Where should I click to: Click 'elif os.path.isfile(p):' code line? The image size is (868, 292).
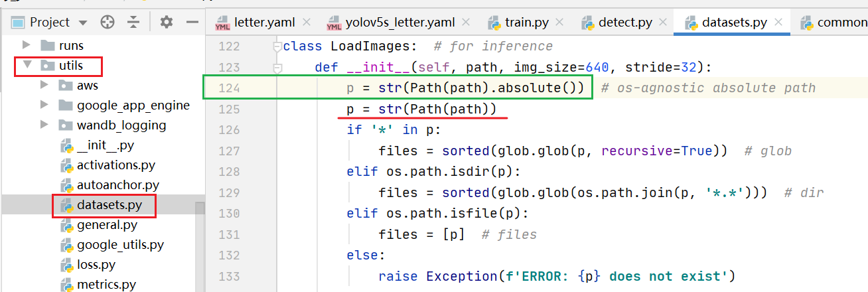(x=437, y=214)
